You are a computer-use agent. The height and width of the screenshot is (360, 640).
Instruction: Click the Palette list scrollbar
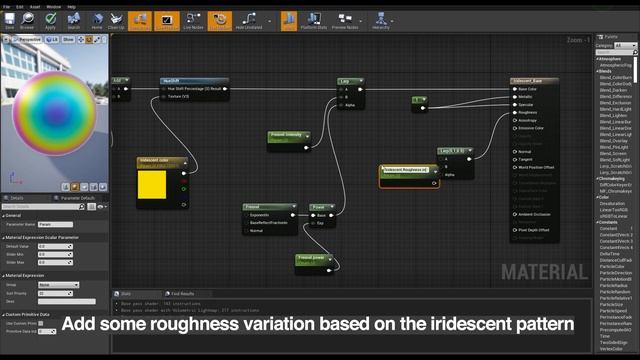point(636,69)
